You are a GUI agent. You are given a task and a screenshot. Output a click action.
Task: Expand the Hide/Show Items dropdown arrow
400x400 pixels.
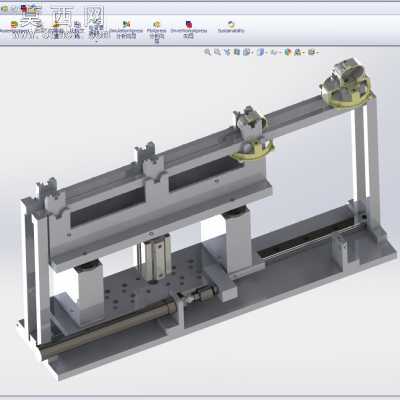[x=280, y=53]
